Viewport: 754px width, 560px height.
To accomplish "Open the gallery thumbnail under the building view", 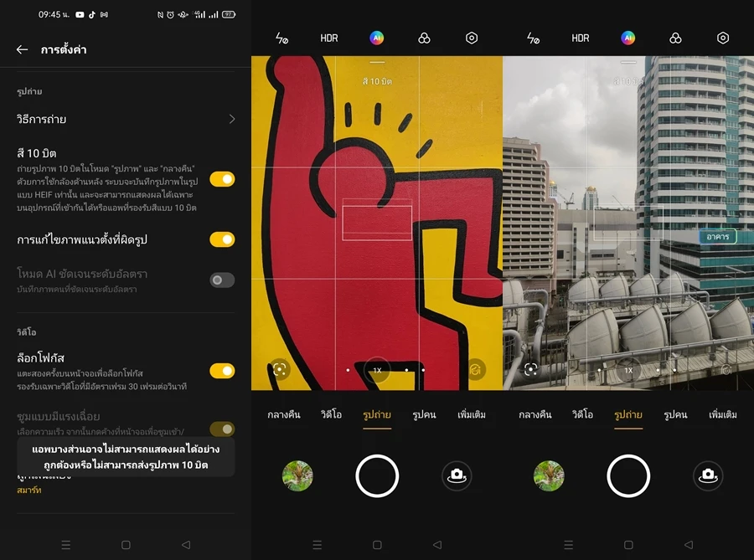I will [549, 475].
